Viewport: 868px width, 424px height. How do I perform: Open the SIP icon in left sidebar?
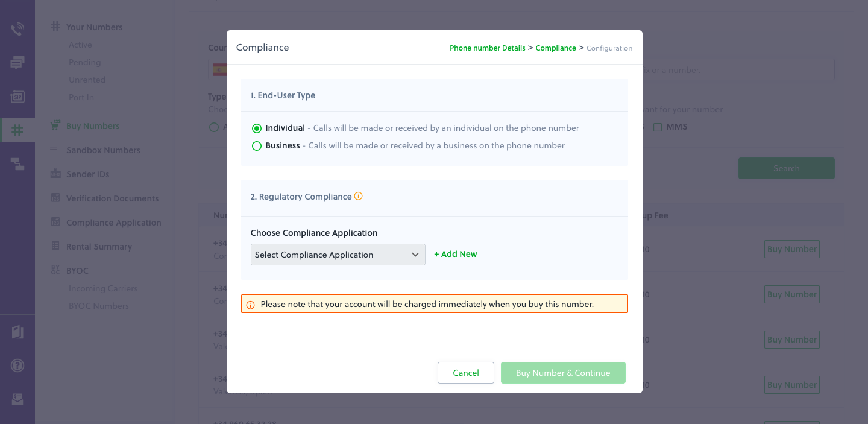(x=17, y=96)
